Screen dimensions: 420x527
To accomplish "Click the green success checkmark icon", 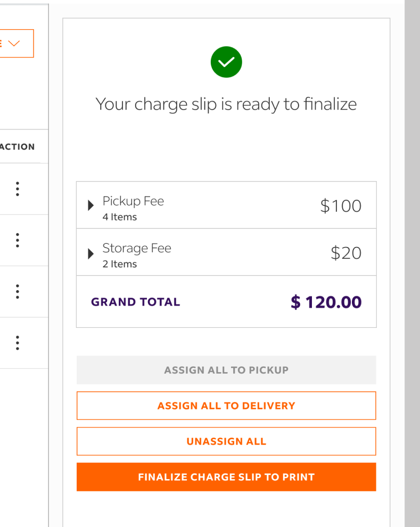I will click(226, 62).
